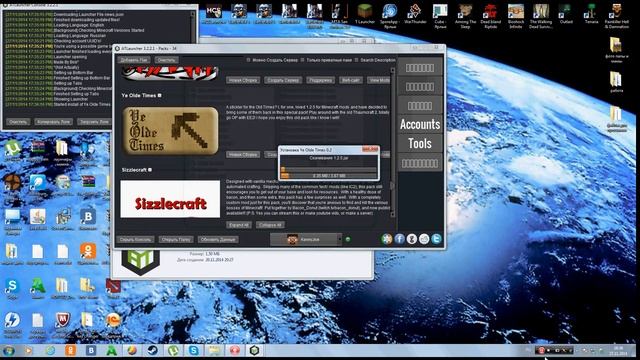Switch to Tools tab
Viewport: 640px width, 360px height.
(x=420, y=143)
